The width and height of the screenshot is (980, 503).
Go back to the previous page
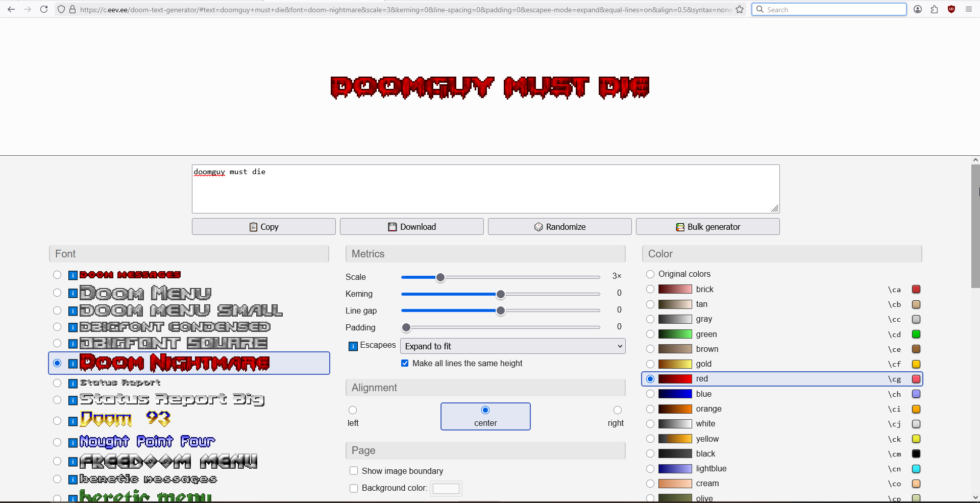(x=11, y=9)
